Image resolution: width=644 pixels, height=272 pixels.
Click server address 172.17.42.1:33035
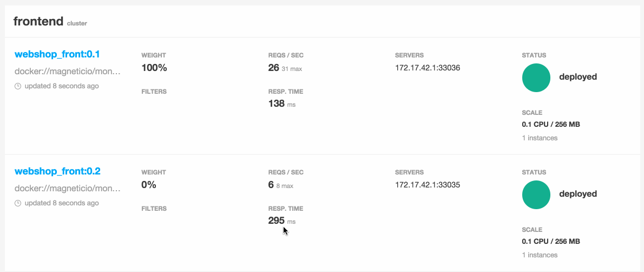pos(428,185)
